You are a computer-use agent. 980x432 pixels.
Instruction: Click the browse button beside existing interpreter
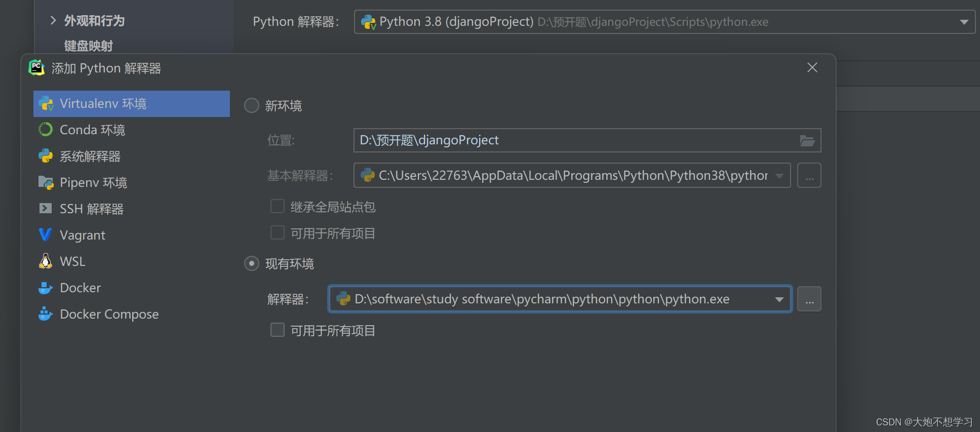pyautogui.click(x=809, y=299)
